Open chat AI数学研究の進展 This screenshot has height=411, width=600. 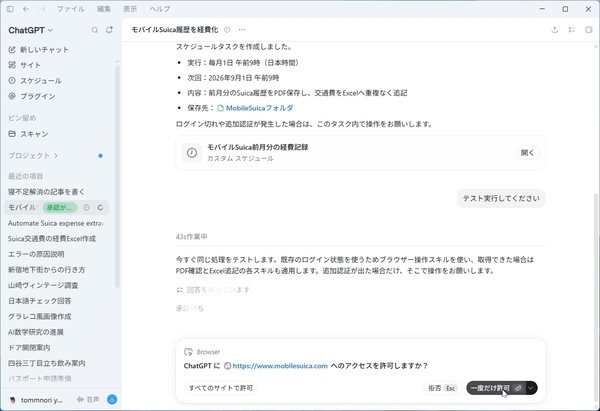pyautogui.click(x=36, y=332)
